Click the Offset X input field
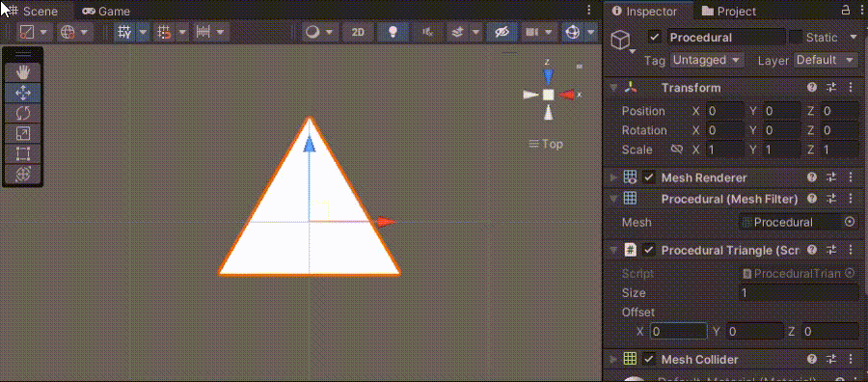The width and height of the screenshot is (868, 382). (679, 332)
